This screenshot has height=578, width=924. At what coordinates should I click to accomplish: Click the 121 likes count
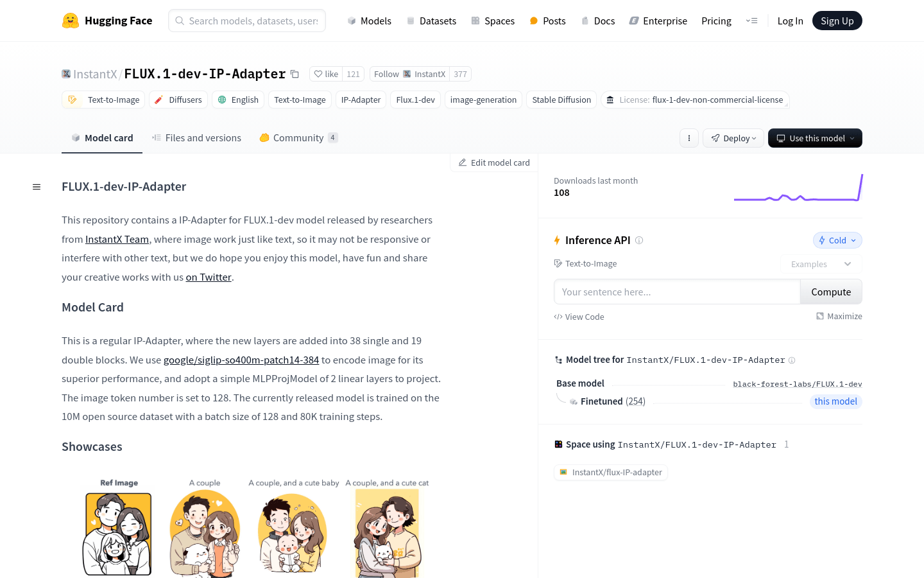point(353,74)
